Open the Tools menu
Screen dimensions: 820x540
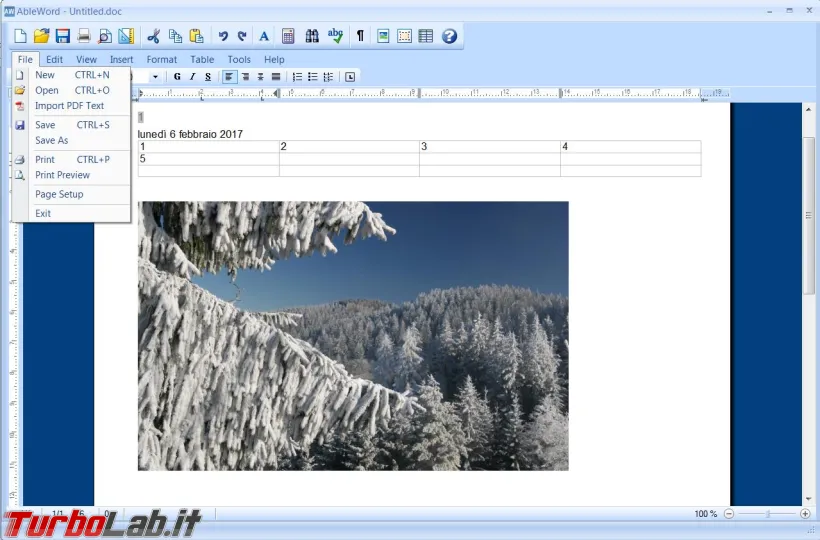click(x=239, y=60)
